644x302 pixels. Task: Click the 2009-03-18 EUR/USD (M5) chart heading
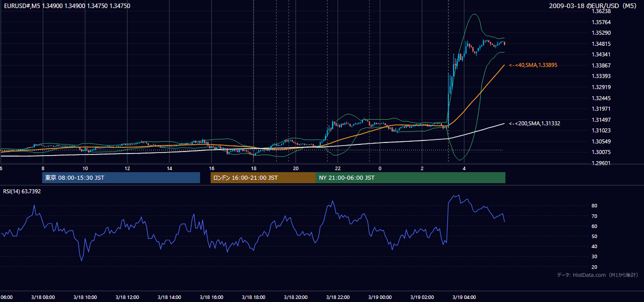tap(594, 6)
